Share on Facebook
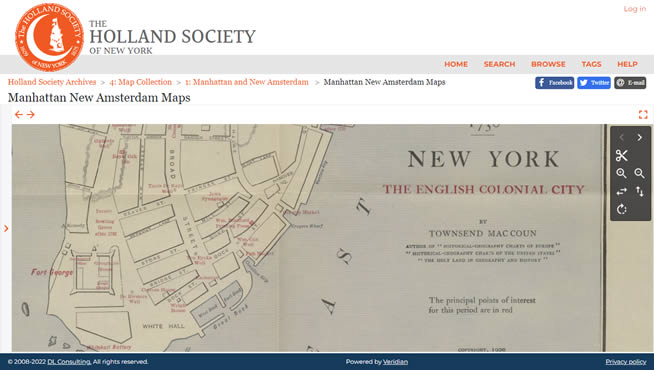The image size is (654, 370). pyautogui.click(x=554, y=83)
